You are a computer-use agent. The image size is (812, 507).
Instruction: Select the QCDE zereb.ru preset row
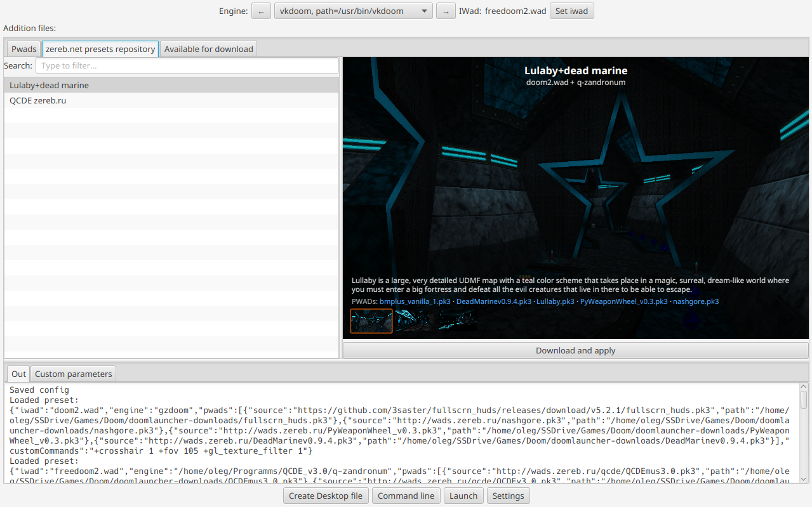point(171,100)
